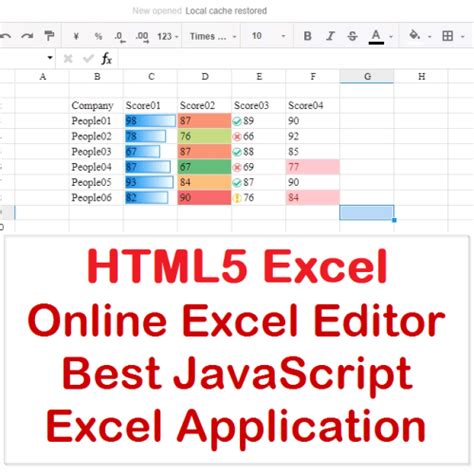Toggle Italic formatting
Screen dimensions: 474x474
pyautogui.click(x=330, y=36)
